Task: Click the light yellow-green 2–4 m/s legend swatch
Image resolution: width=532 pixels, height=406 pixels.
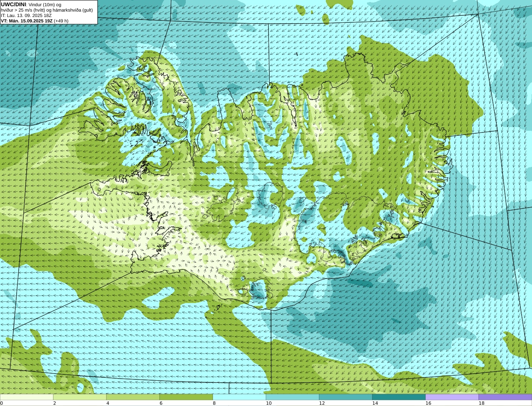Action: pos(80,397)
